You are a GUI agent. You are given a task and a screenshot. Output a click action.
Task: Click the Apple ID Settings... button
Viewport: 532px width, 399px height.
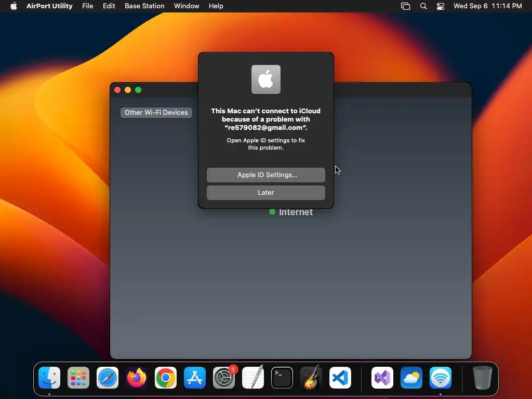[266, 175]
